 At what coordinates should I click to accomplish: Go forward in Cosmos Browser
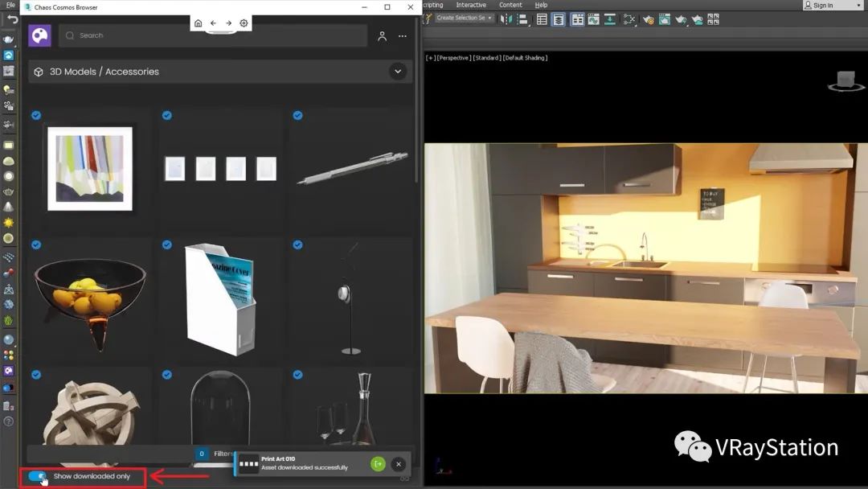(228, 23)
